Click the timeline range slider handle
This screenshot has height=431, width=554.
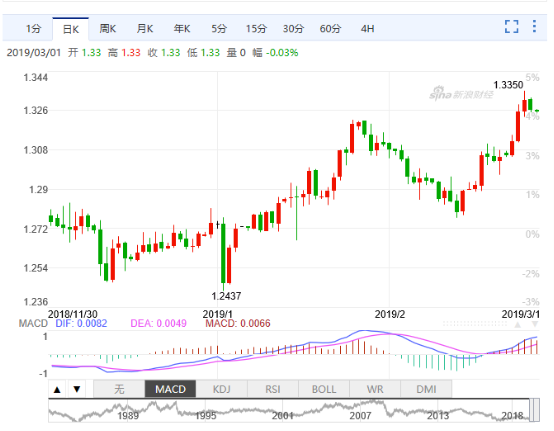pyautogui.click(x=535, y=410)
